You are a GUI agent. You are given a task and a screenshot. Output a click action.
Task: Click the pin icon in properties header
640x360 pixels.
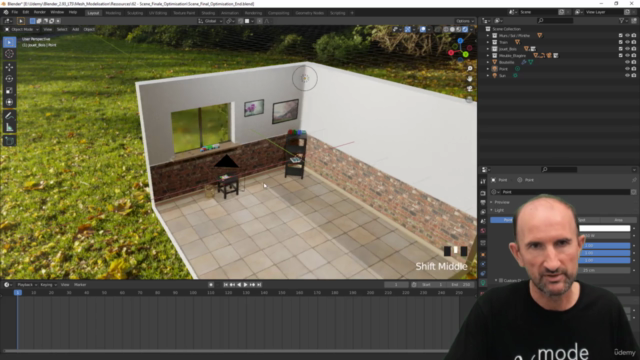tap(634, 180)
